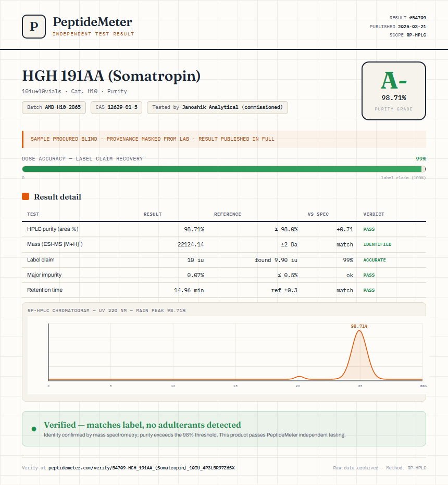This screenshot has height=485, width=448.
Task: Click the INDEPENDENT TEST RESULT tagline
Action: [93, 34]
